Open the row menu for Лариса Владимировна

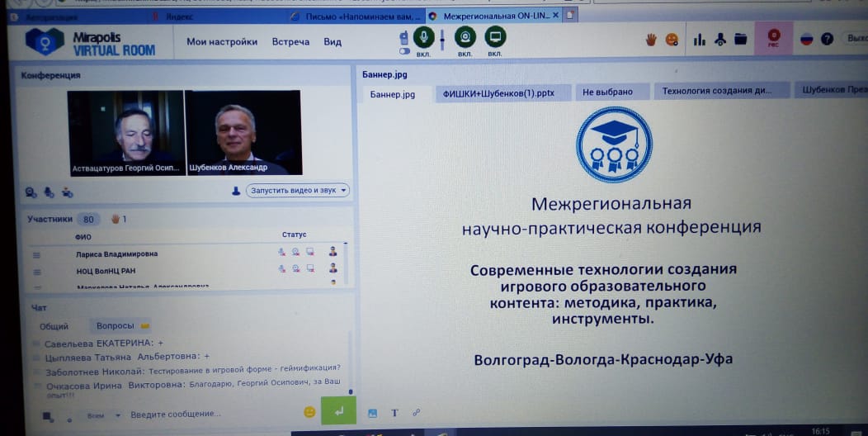pyautogui.click(x=36, y=254)
